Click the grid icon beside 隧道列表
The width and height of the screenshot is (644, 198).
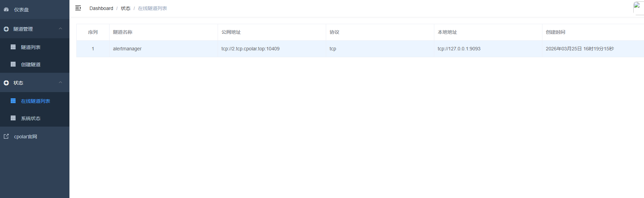13,47
